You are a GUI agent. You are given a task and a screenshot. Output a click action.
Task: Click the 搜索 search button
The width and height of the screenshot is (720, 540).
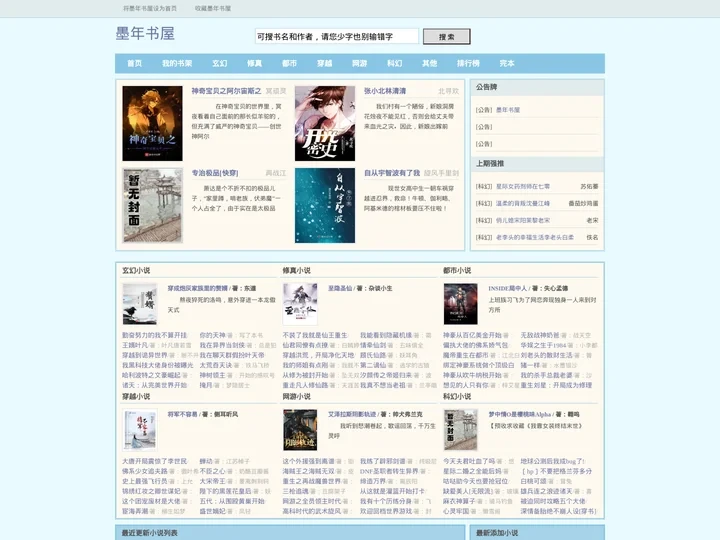click(x=446, y=37)
